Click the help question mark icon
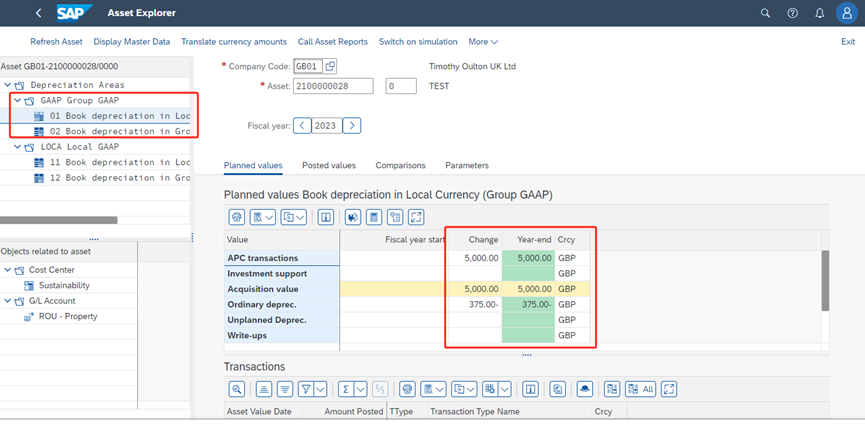865x441 pixels. click(x=792, y=13)
